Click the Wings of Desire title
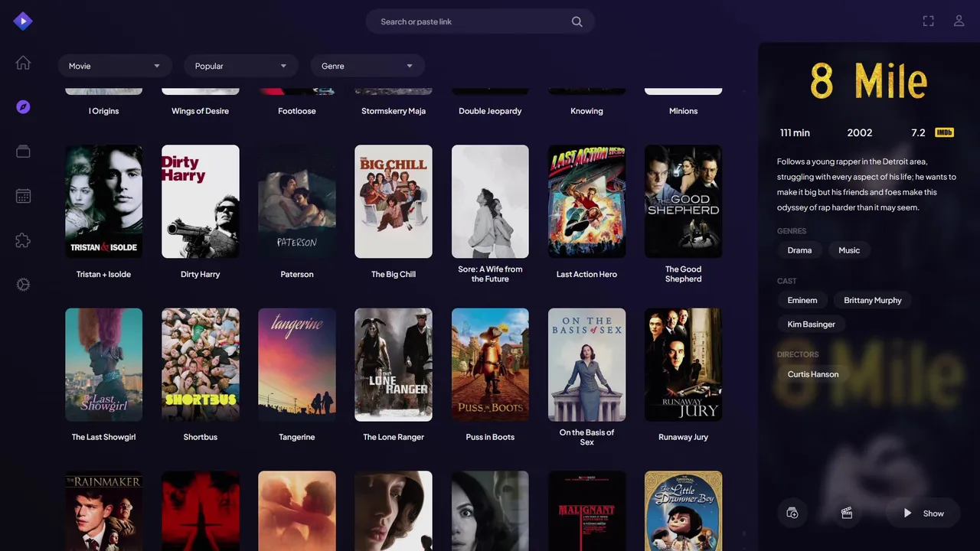 click(x=201, y=111)
